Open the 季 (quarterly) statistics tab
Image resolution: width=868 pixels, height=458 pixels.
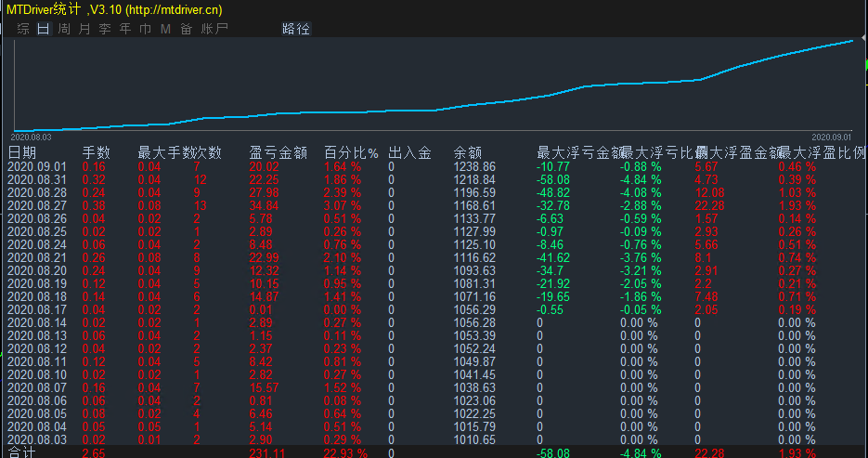(x=105, y=29)
